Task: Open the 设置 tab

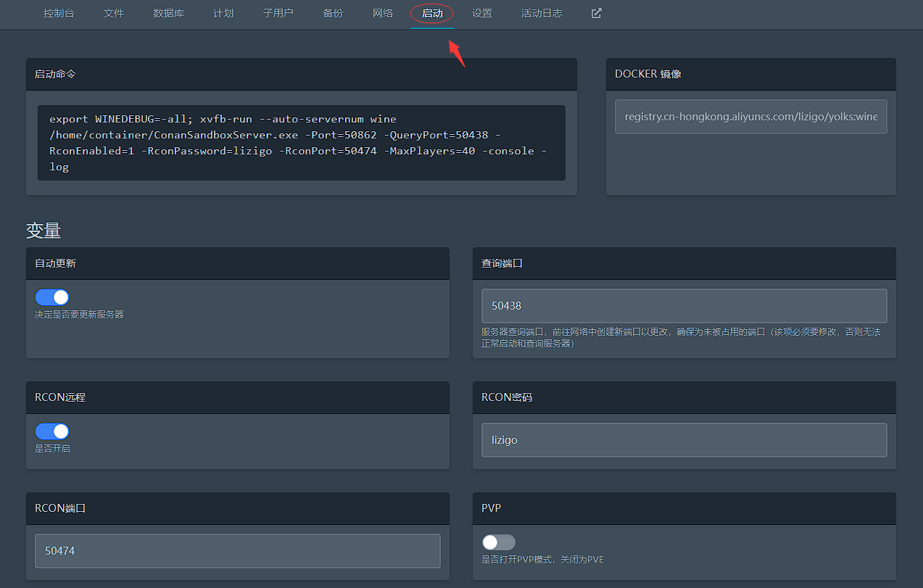Action: 482,13
